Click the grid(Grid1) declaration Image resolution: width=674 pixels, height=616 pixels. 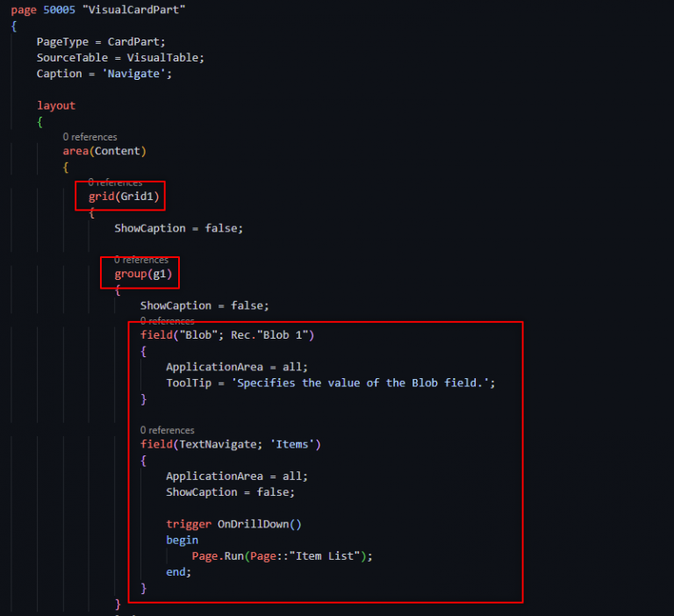tap(124, 197)
